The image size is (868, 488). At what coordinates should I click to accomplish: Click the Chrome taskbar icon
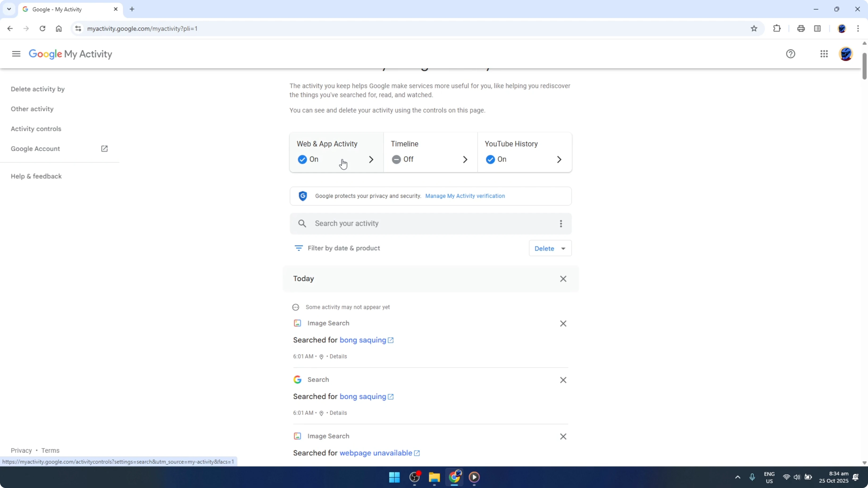click(454, 477)
